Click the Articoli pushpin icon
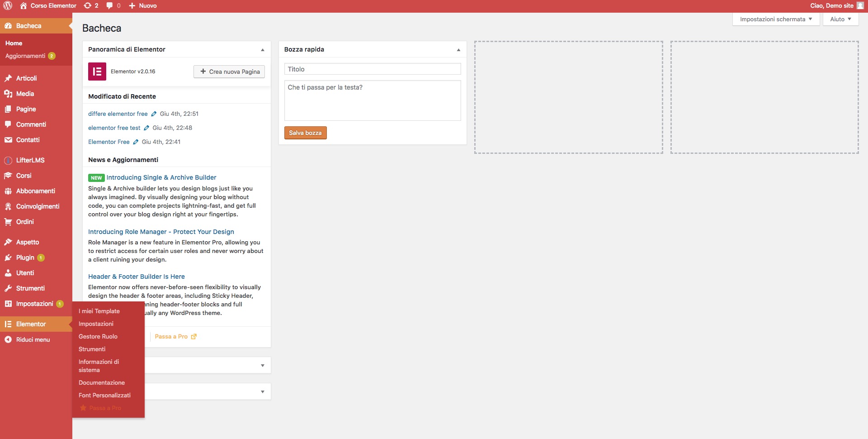 [x=8, y=78]
